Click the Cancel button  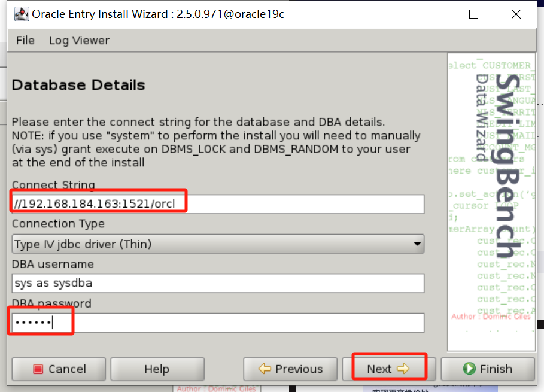click(59, 369)
